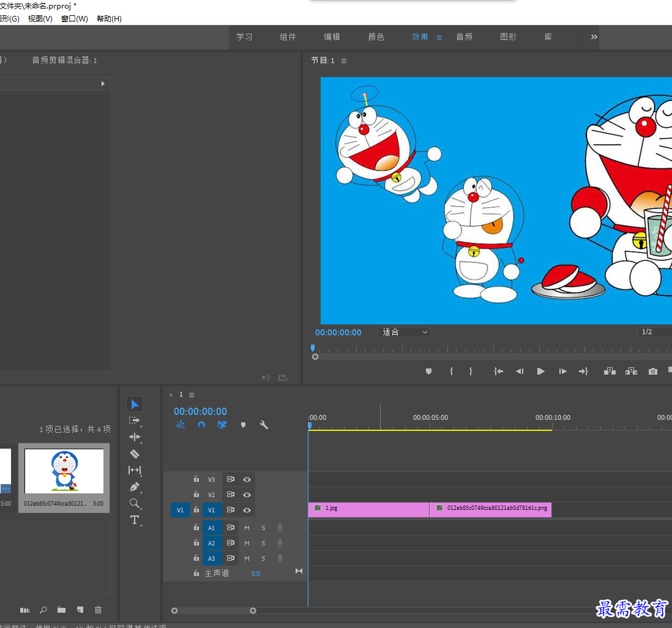This screenshot has height=628, width=672.
Task: Open the 1/2 playback resolution dropdown
Action: pos(654,332)
